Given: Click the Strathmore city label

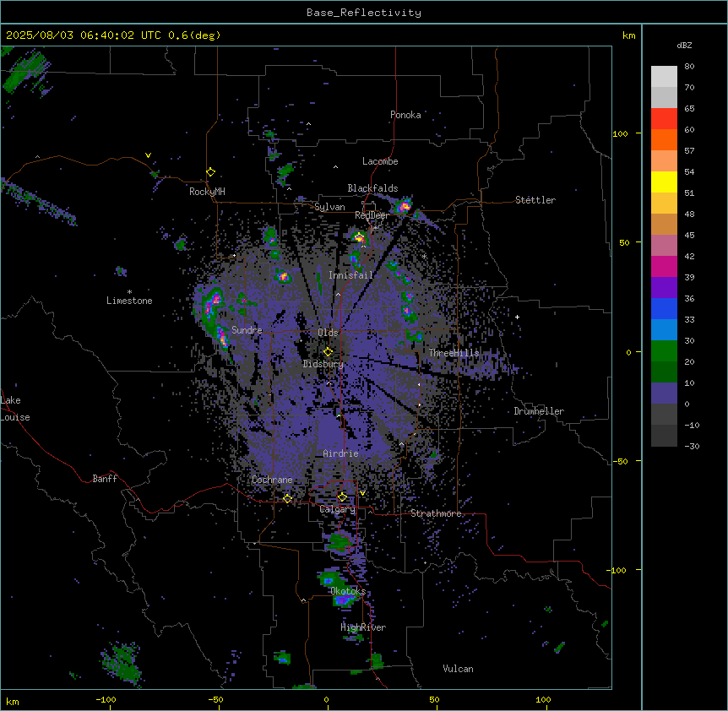Looking at the screenshot, I should tap(436, 513).
